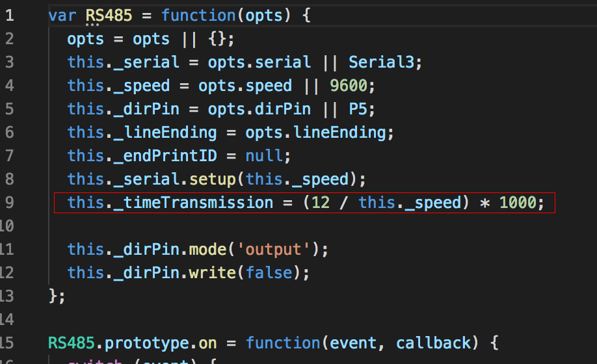Click '_timeTransmission' on line 9
The width and height of the screenshot is (597, 364).
(x=193, y=203)
